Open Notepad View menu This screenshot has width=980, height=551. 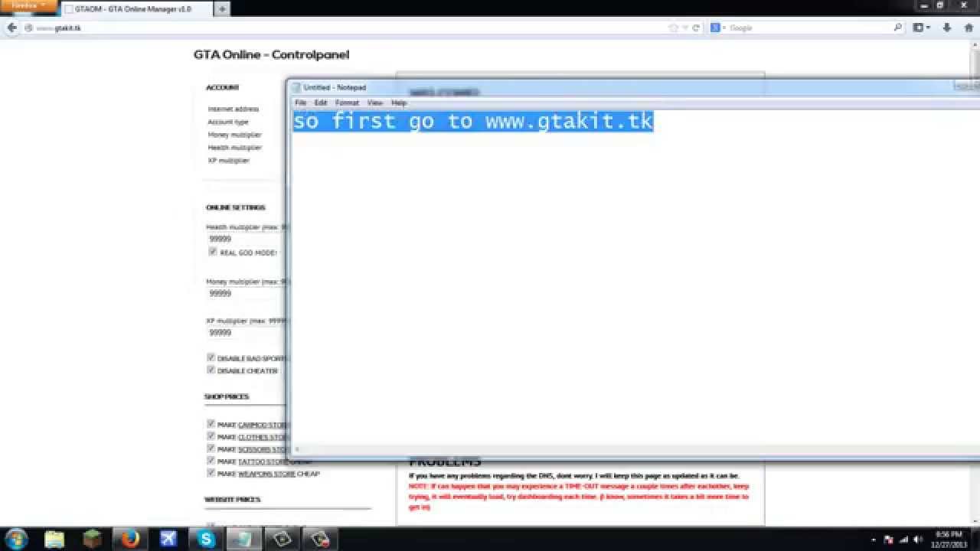pyautogui.click(x=374, y=103)
